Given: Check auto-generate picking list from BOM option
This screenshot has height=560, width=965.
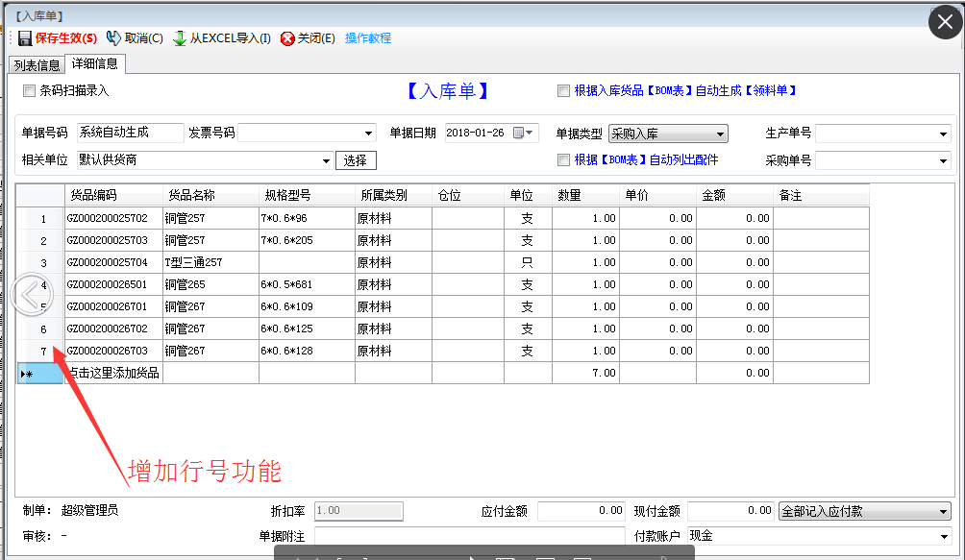Looking at the screenshot, I should (563, 91).
